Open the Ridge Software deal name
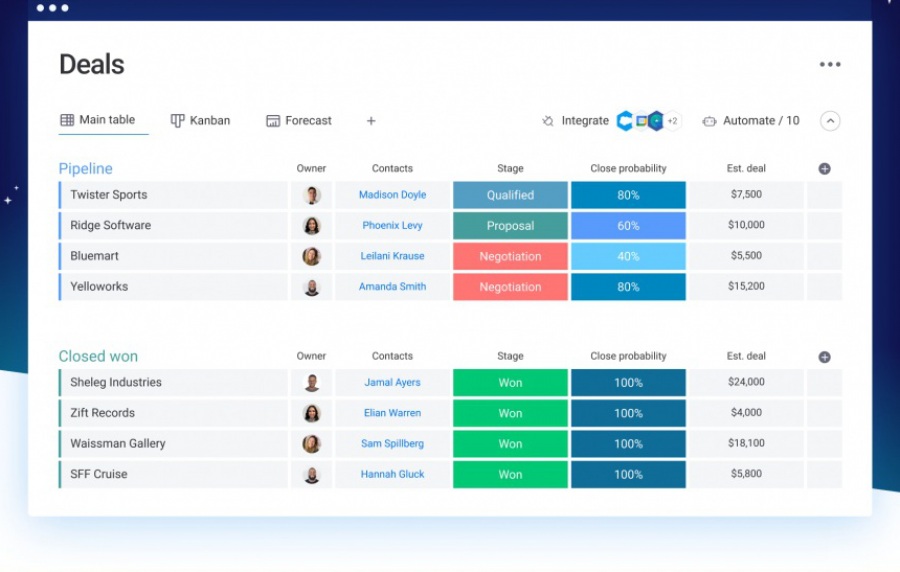 (x=110, y=225)
